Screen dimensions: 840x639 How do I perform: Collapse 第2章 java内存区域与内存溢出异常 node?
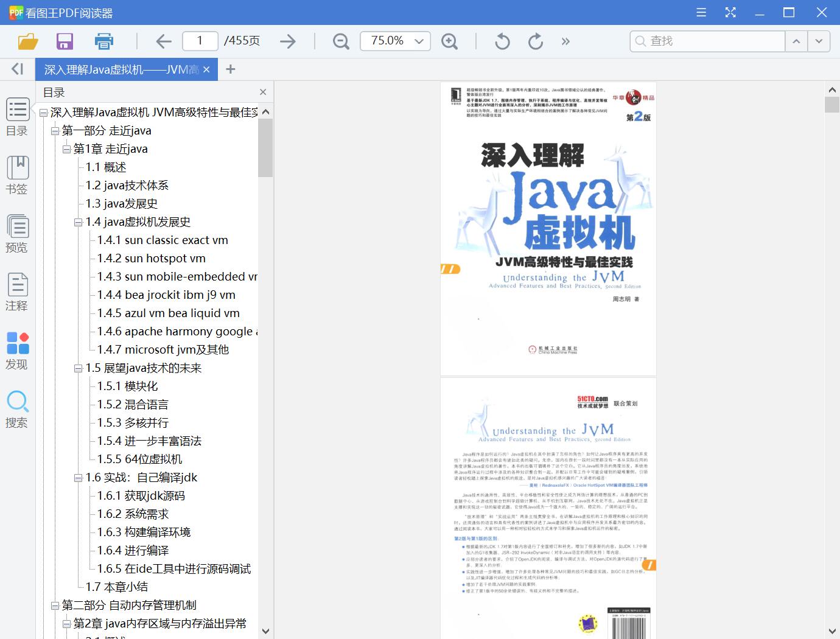click(x=66, y=624)
